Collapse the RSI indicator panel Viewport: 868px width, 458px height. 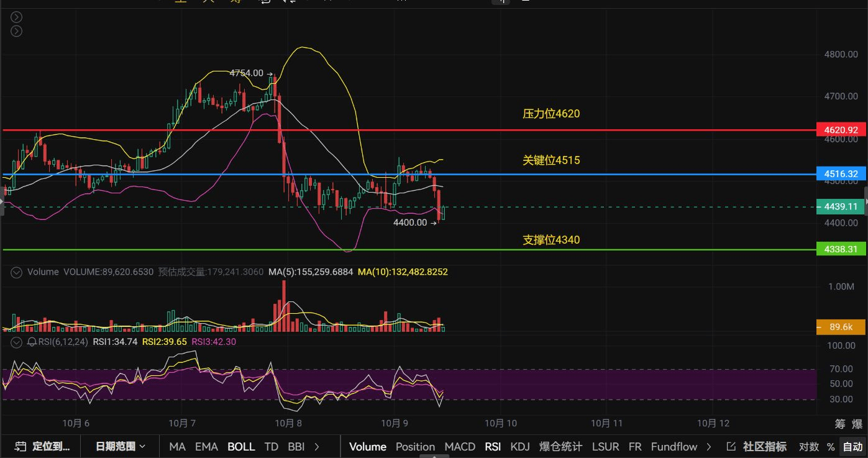point(17,342)
